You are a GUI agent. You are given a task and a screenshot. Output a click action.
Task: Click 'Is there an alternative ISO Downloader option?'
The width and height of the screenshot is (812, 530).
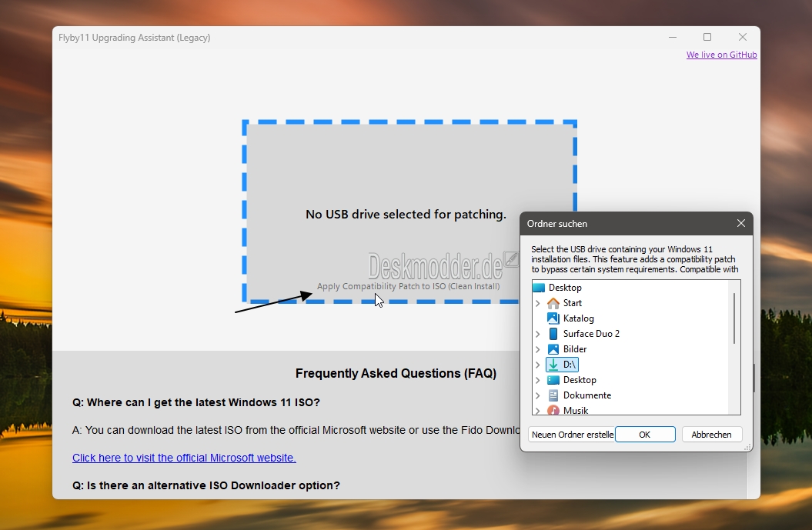click(206, 485)
